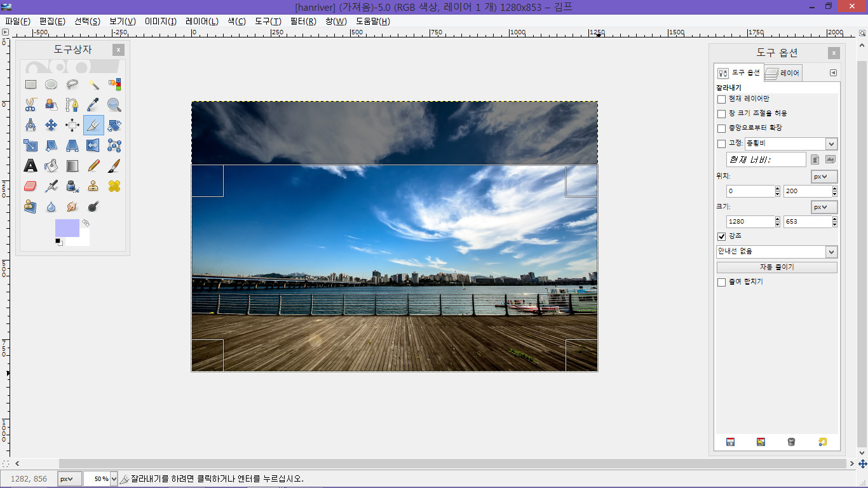Select the Cage Transform tool
The height and width of the screenshot is (488, 868).
click(x=114, y=146)
